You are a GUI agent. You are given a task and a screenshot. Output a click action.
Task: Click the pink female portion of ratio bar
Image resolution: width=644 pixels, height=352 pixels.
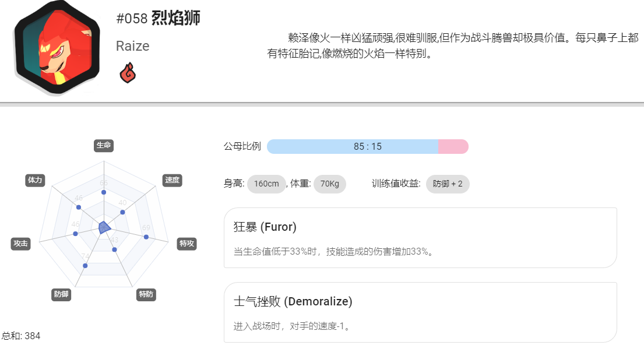click(453, 147)
